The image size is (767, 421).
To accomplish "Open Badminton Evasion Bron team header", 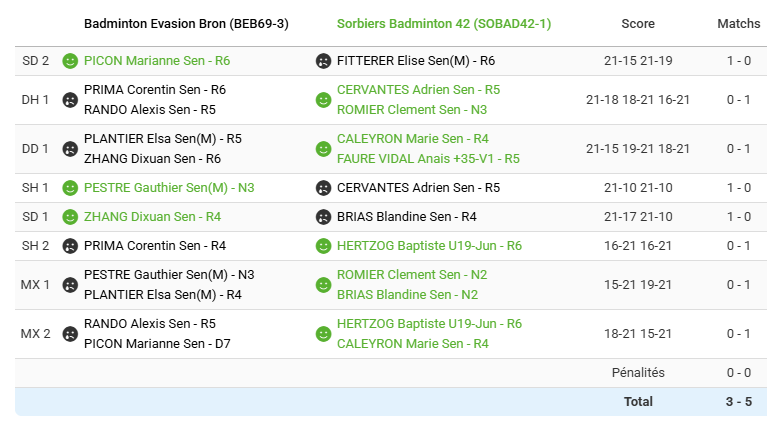I will [186, 23].
